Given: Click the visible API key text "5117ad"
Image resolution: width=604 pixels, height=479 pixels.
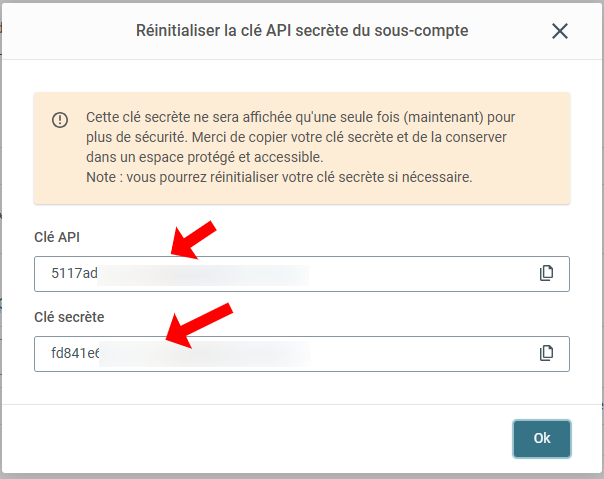Looking at the screenshot, I should pos(74,273).
